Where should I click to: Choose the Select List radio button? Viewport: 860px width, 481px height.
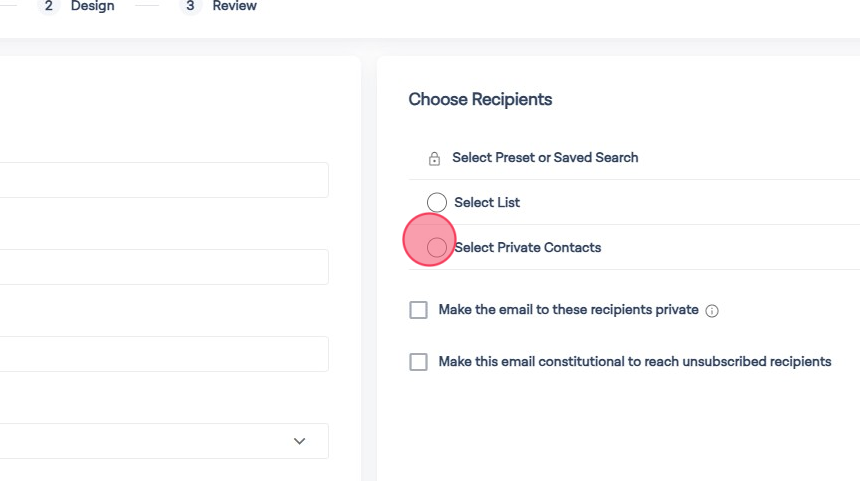(437, 203)
